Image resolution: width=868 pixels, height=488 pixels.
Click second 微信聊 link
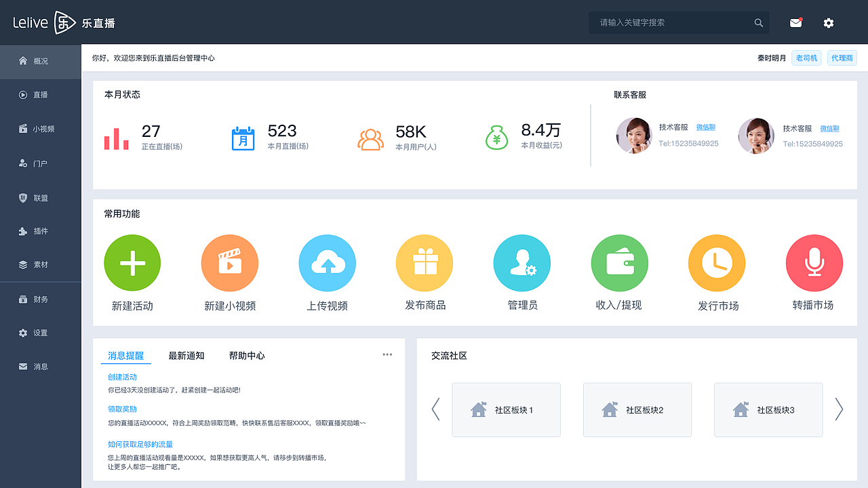(x=829, y=128)
